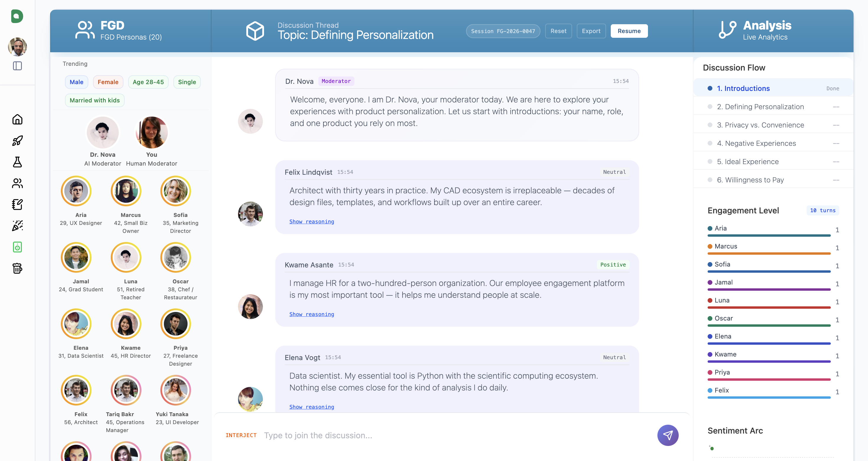This screenshot has height=461, width=868.
Task: Expand Felix Lindqvist's Show reasoning
Action: 311,222
